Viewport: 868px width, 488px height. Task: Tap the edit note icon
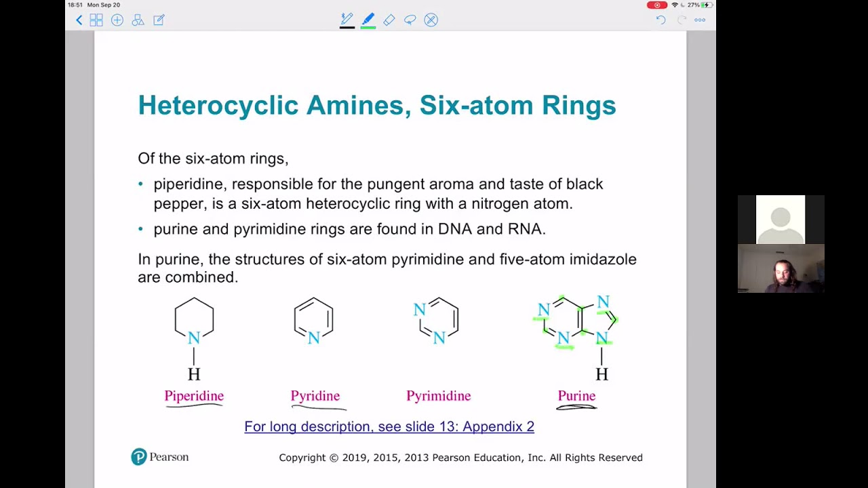click(159, 20)
